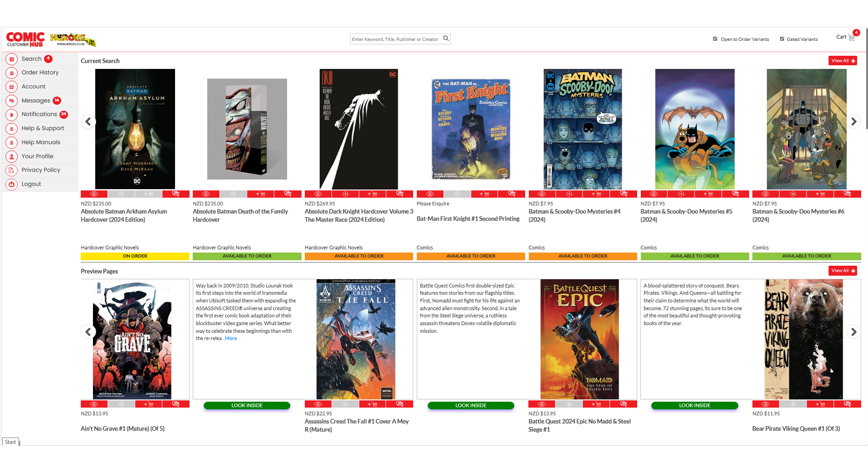Add Absolute Dark Knight Volume 3 to cart

372,194
